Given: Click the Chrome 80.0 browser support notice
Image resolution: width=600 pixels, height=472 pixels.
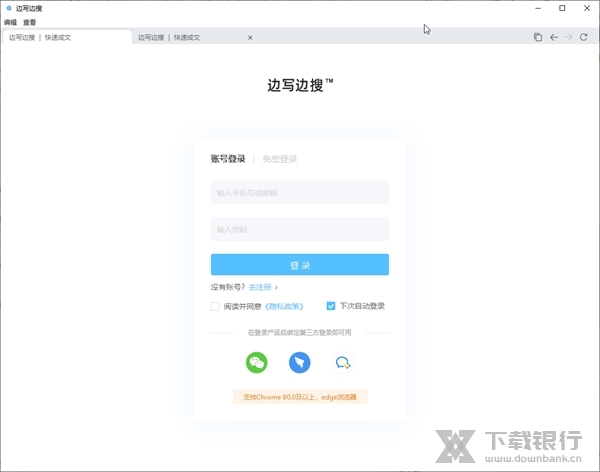Looking at the screenshot, I should pos(300,397).
